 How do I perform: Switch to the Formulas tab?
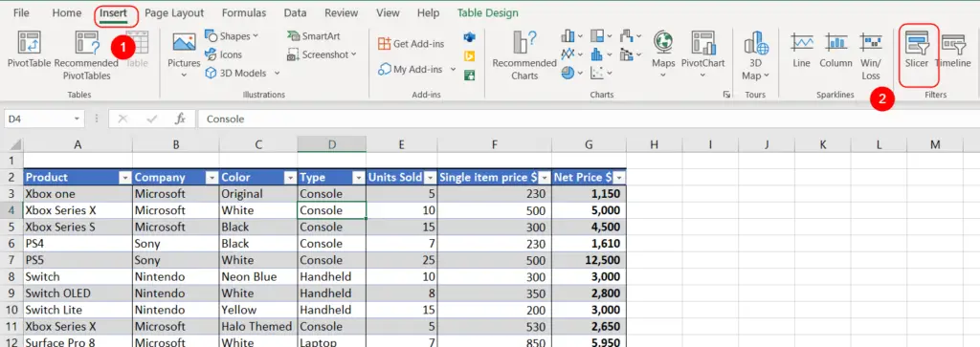[244, 12]
